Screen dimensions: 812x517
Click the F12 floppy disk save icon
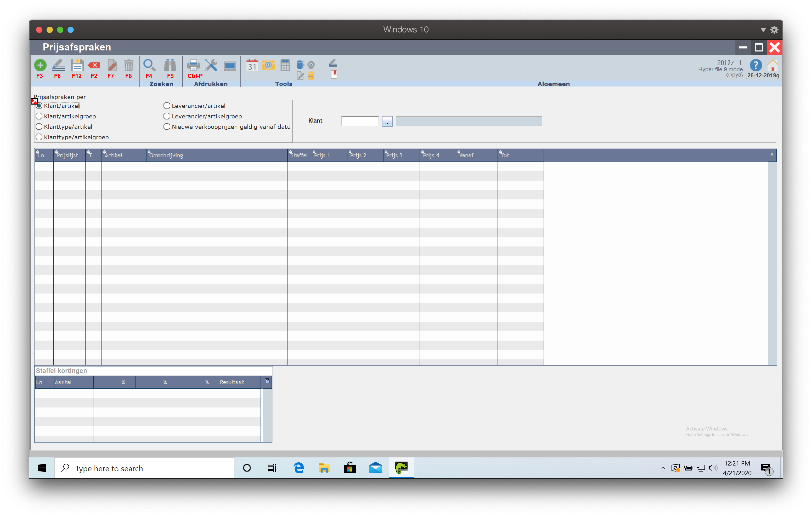pos(77,65)
